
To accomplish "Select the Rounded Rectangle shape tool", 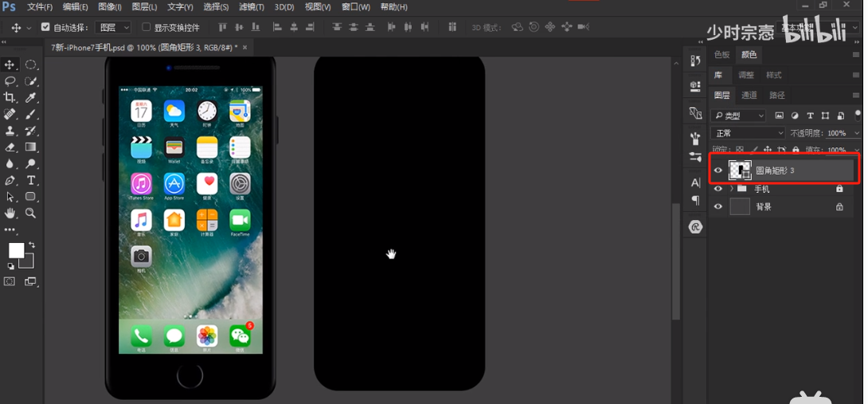I will (31, 196).
